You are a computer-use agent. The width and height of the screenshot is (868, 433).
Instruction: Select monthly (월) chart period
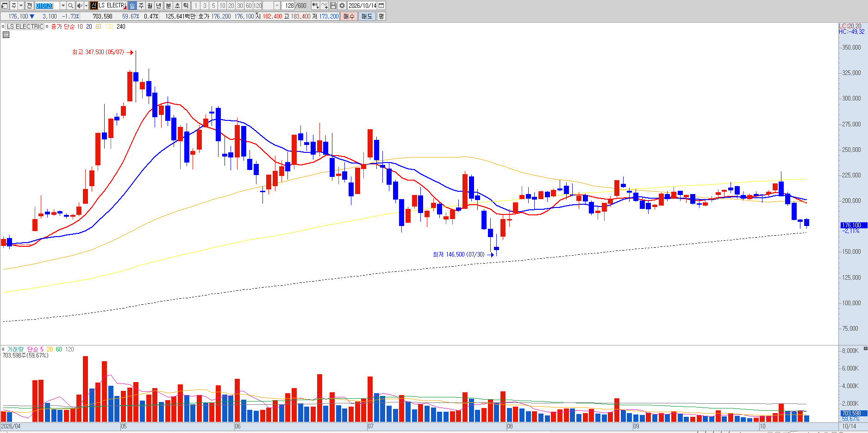click(150, 6)
